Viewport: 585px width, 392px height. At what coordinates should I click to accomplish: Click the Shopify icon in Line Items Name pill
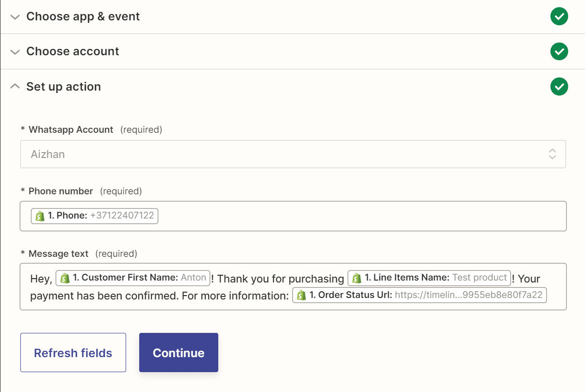(356, 278)
